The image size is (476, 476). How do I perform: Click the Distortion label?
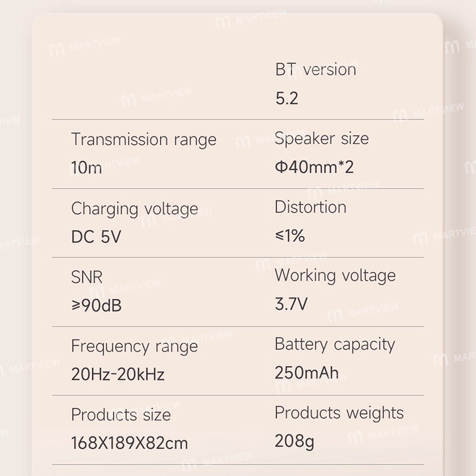(x=310, y=207)
